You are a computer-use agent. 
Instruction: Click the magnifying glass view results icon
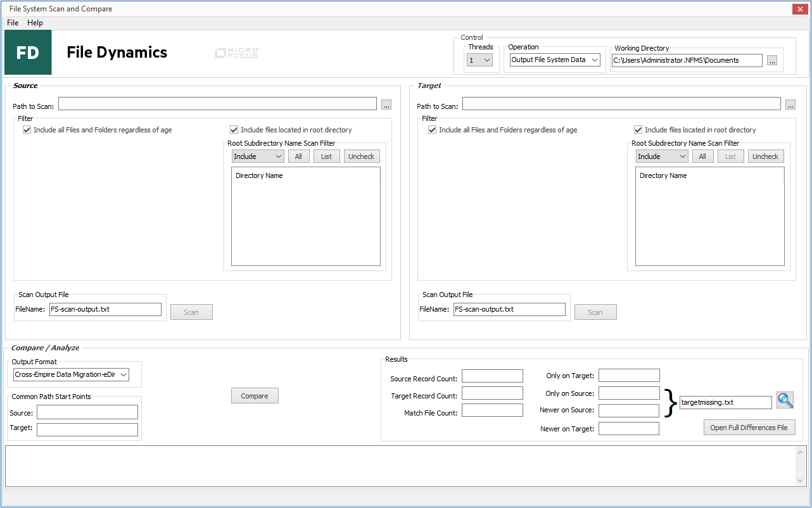785,400
